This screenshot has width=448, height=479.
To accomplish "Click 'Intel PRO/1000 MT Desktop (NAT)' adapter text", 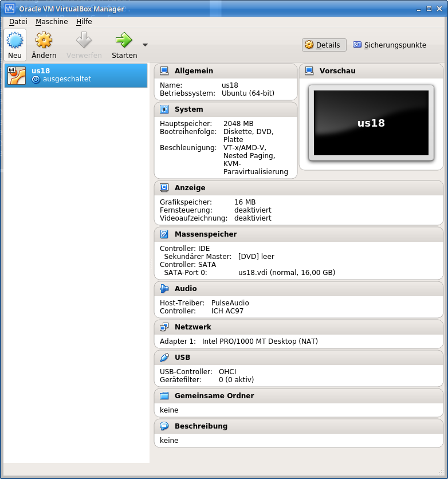I will pos(260,341).
